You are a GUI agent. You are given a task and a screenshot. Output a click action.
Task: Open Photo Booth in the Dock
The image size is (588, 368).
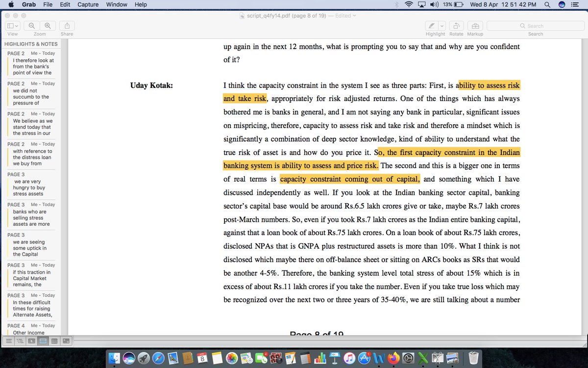pos(276,358)
